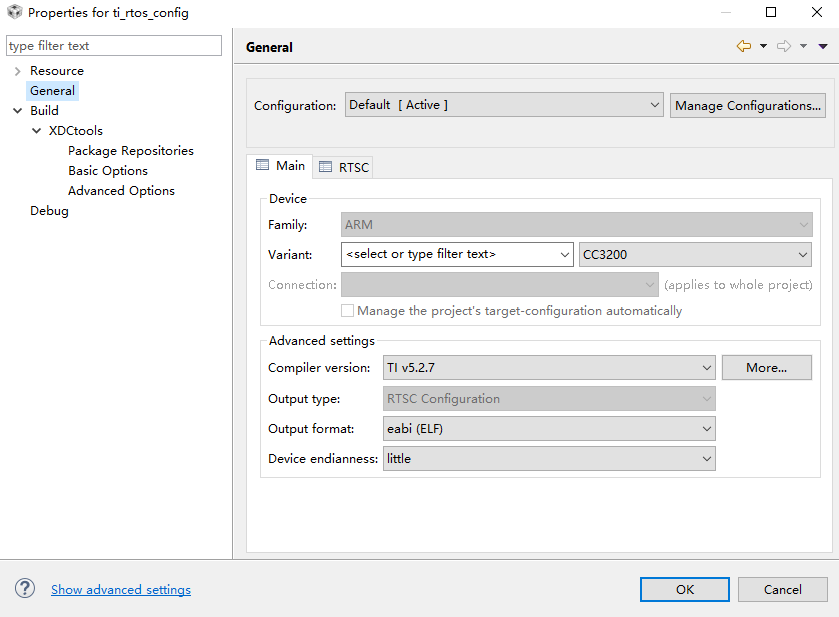839x617 pixels.
Task: Open the back history dropdown arrow
Action: click(x=763, y=46)
